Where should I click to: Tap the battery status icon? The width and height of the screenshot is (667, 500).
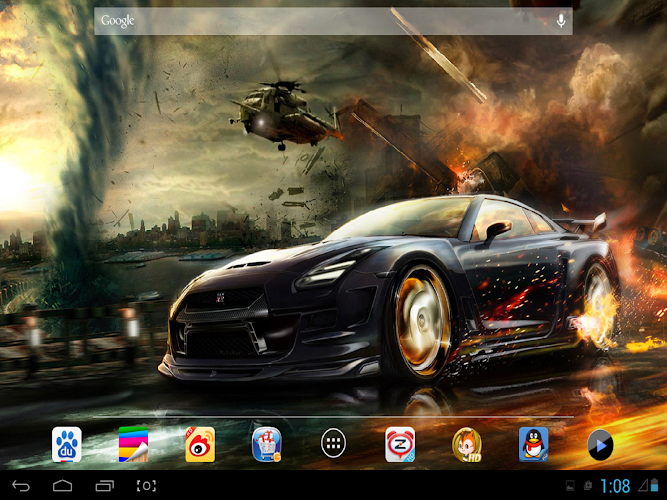click(x=654, y=486)
